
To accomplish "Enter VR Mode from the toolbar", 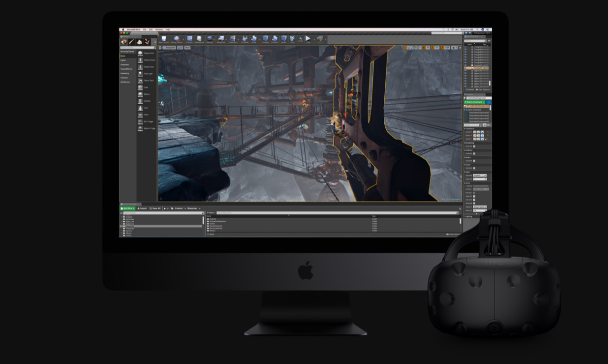I will click(x=245, y=39).
